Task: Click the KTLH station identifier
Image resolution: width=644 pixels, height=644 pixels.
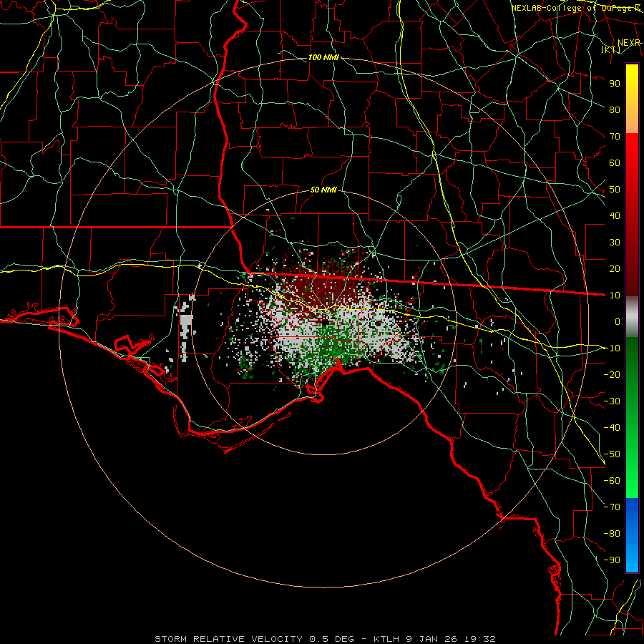Action: [x=387, y=639]
